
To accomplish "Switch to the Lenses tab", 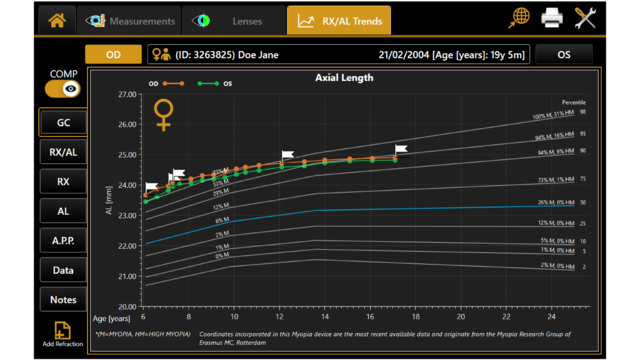I will point(234,20).
